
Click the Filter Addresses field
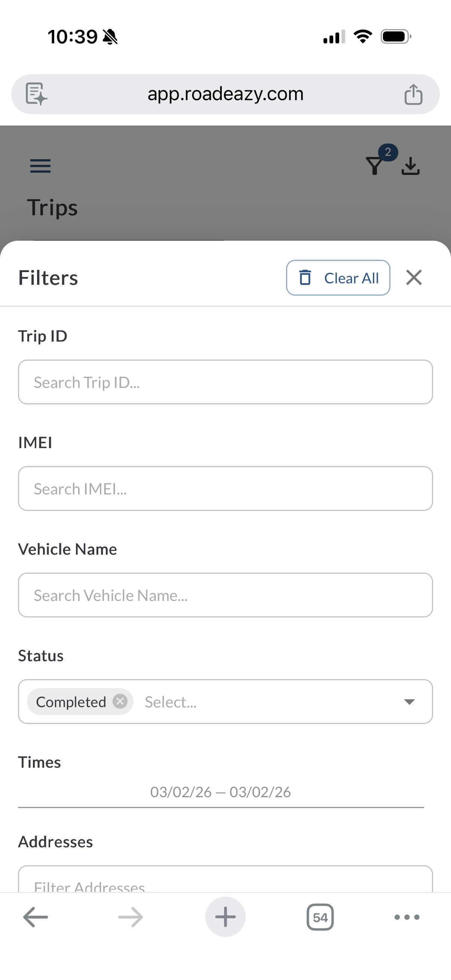pos(225,882)
